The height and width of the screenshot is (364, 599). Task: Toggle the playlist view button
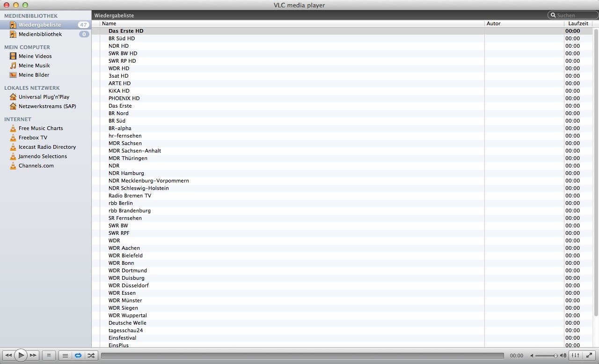(65, 356)
